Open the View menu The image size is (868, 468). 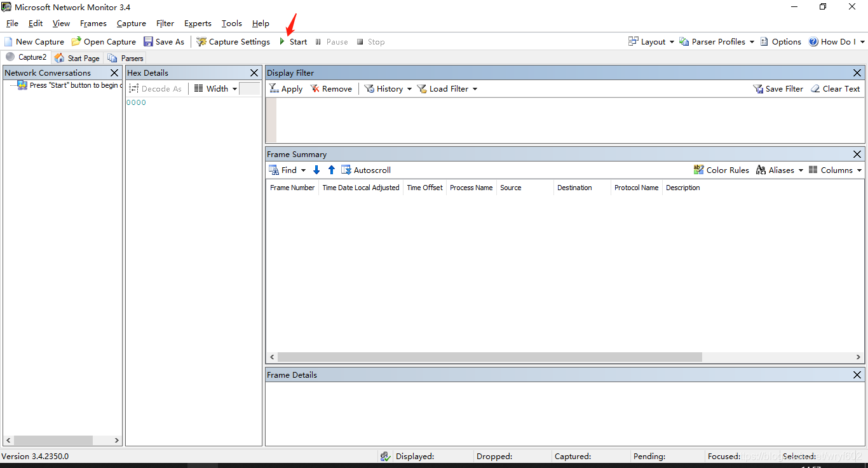61,24
